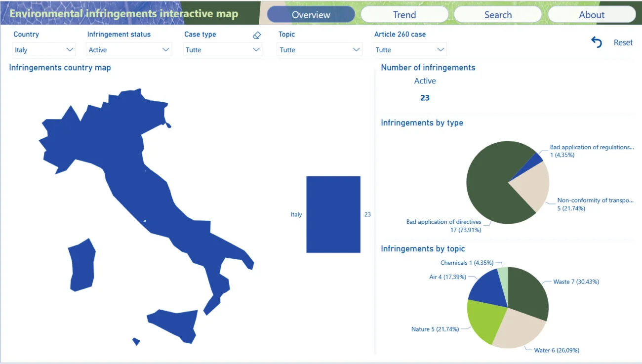Select the Overview tab
642x364 pixels.
coord(311,14)
